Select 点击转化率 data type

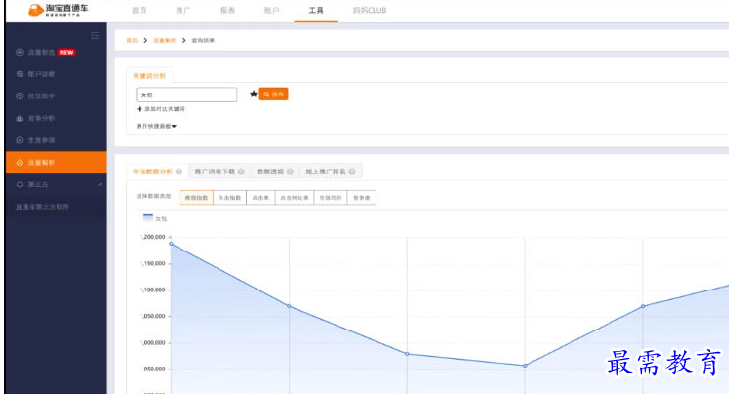(294, 198)
